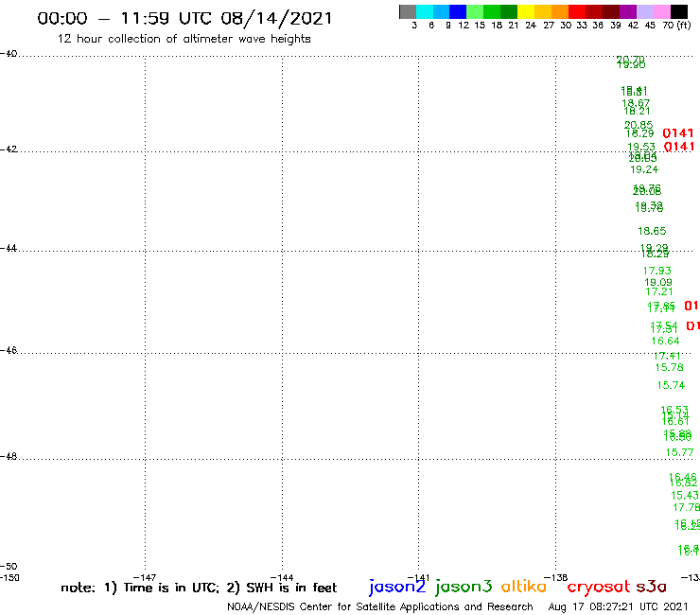
Task: Click the altika legend label
Action: pyautogui.click(x=524, y=586)
